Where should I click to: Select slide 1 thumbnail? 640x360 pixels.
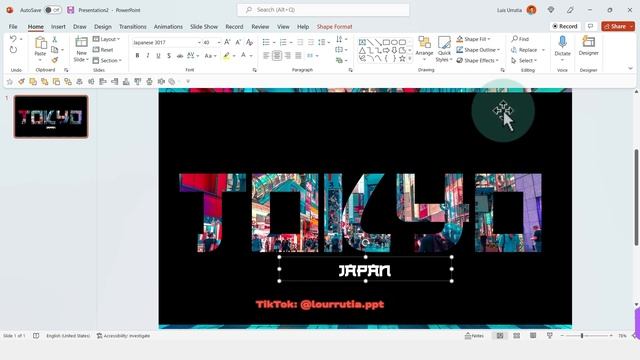[51, 117]
